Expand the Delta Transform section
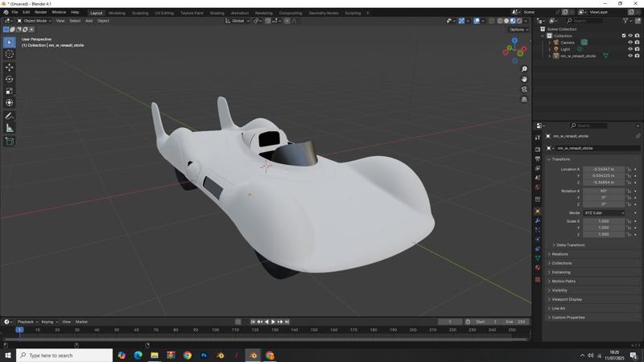This screenshot has width=644, height=362. [570, 245]
